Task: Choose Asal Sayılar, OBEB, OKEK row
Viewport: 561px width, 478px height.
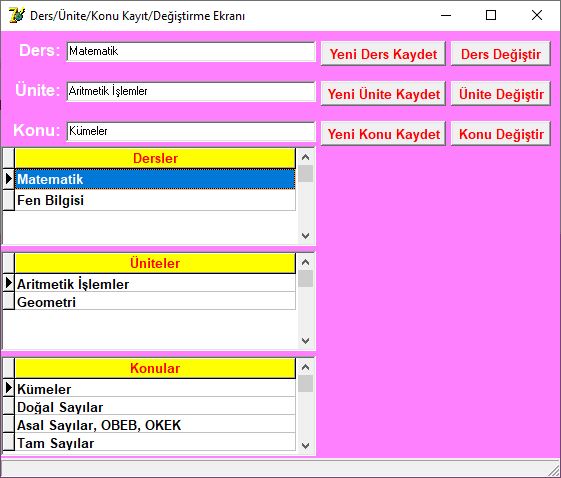Action: (x=155, y=424)
